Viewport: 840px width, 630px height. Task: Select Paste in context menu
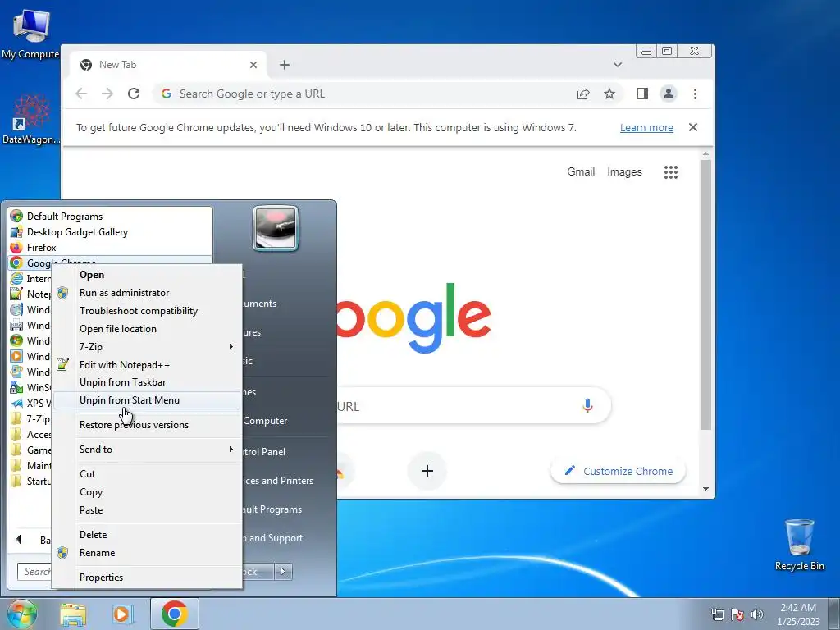click(148, 510)
